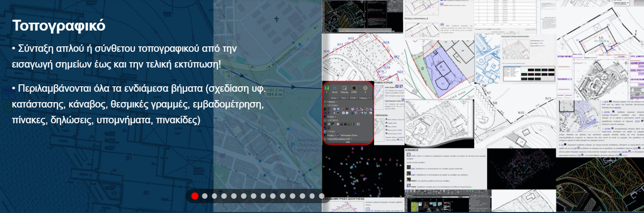Expand Πολλές/άλλες εκδόσεις CAD dropdown
The image size is (644, 213).
click(x=340, y=140)
